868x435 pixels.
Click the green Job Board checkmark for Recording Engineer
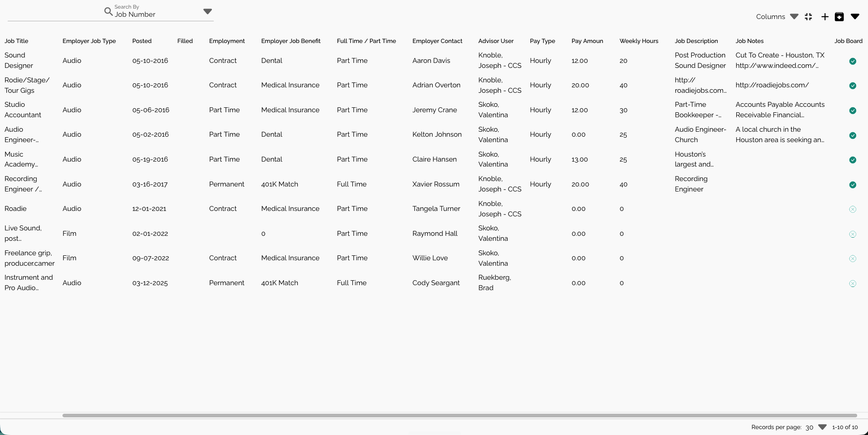pyautogui.click(x=852, y=185)
